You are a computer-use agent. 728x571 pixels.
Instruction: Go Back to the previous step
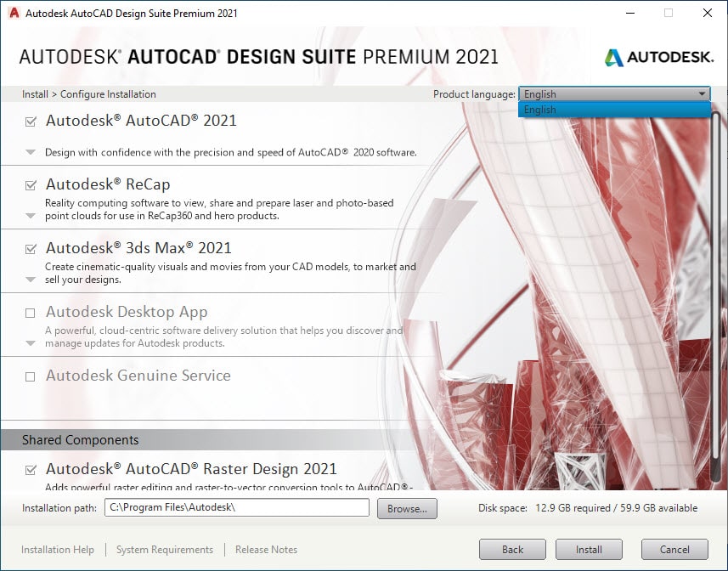(512, 550)
